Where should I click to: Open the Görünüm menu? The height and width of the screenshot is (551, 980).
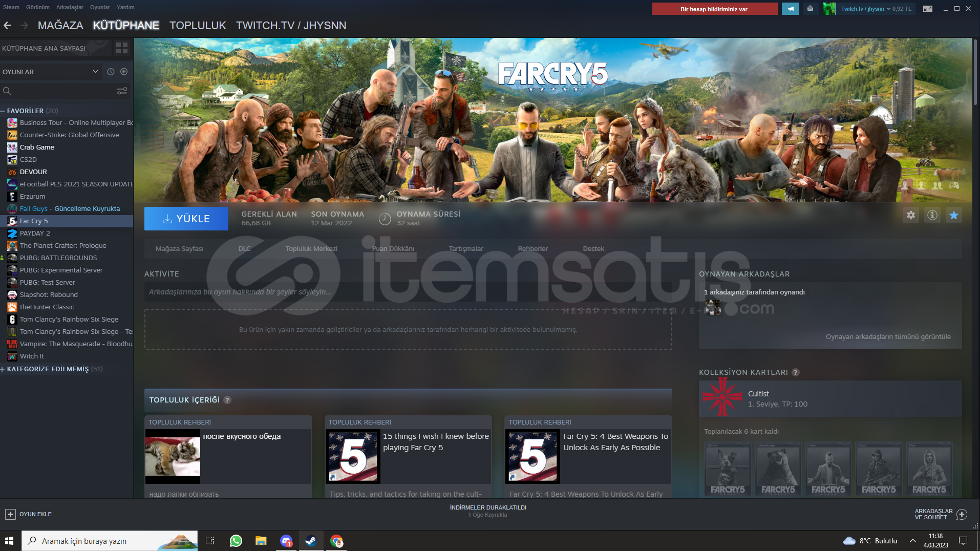(38, 7)
